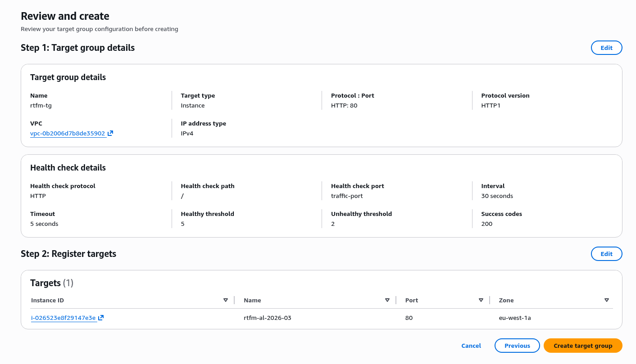
Task: Open VPC external link icon
Action: tap(110, 133)
